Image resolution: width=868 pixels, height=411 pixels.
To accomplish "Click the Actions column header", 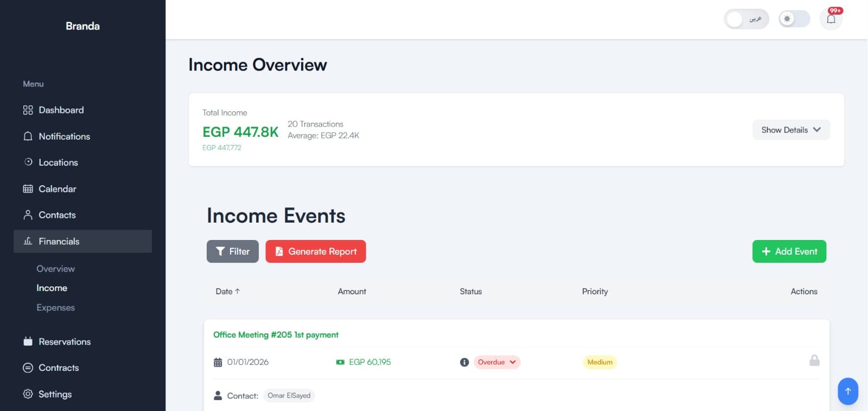I will tap(804, 292).
